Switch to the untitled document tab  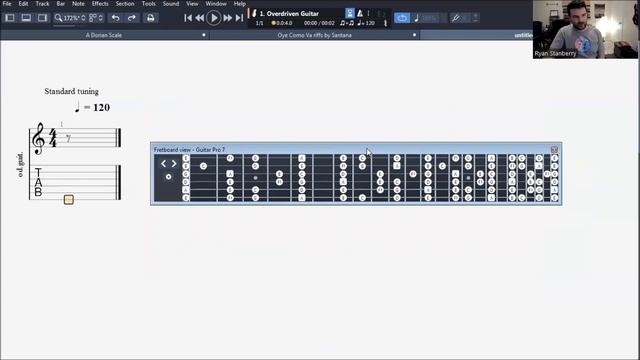coord(523,35)
